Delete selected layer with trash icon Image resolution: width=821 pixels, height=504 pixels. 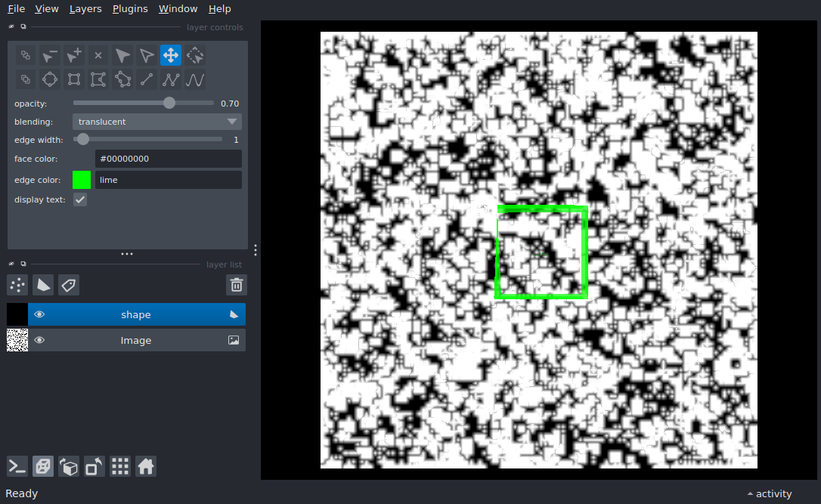tap(237, 285)
